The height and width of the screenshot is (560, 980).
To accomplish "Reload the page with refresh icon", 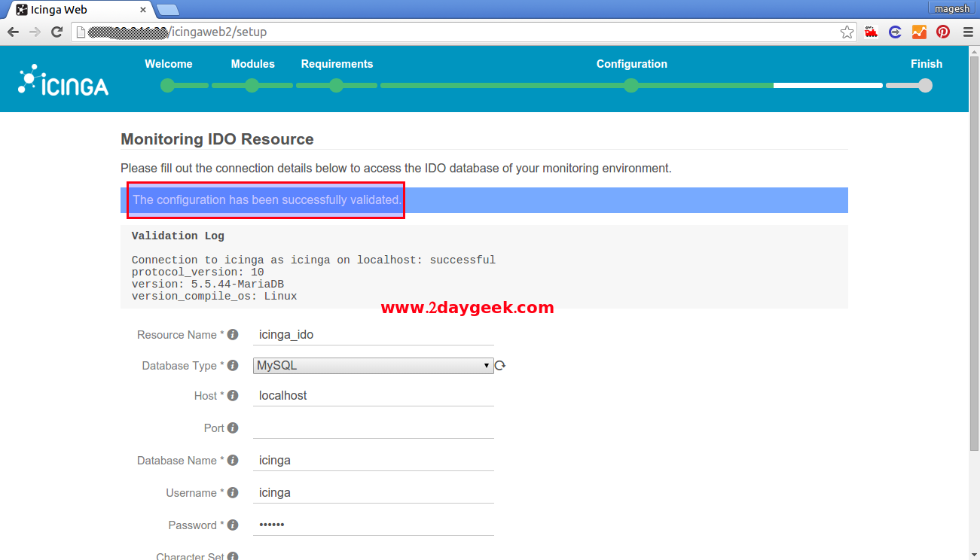I will tap(56, 32).
